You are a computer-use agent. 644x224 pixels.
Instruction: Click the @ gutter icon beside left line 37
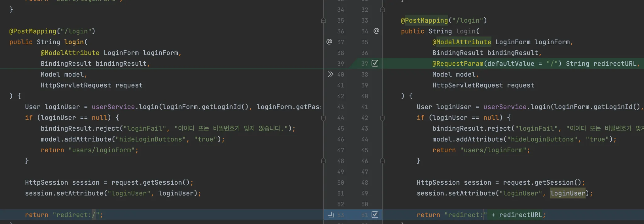tap(329, 42)
